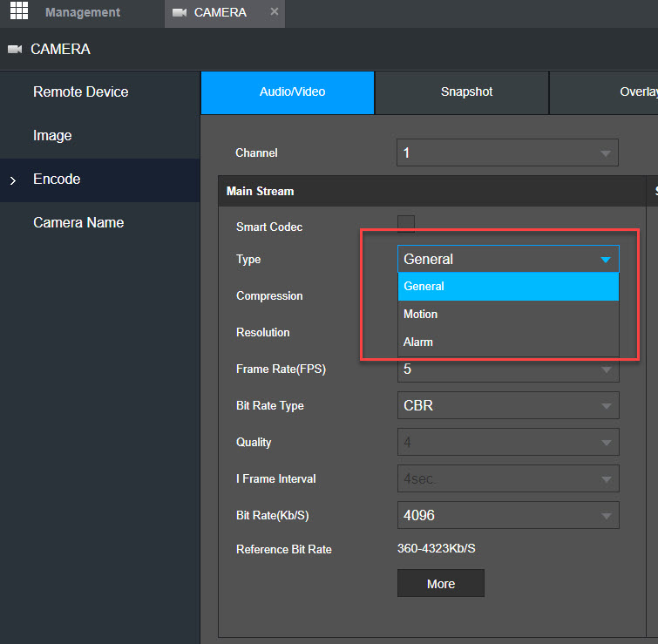Open the Quality dropdown
658x644 pixels.
point(508,442)
